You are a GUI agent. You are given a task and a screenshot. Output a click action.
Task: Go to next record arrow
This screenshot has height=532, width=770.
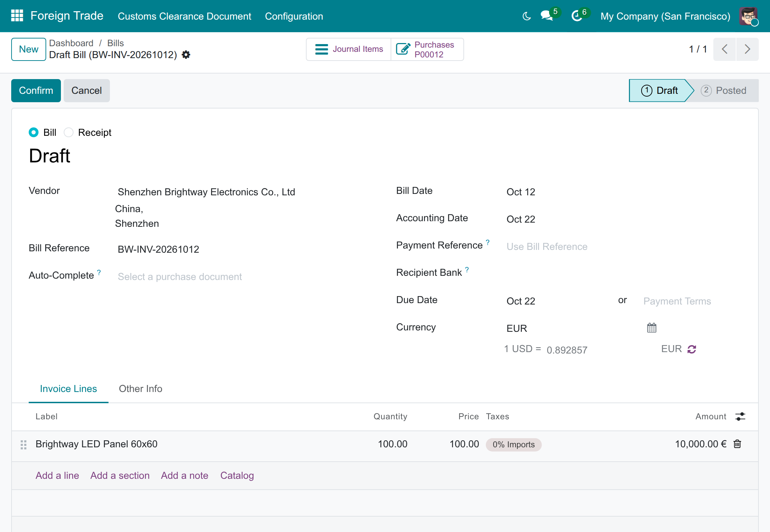[747, 49]
